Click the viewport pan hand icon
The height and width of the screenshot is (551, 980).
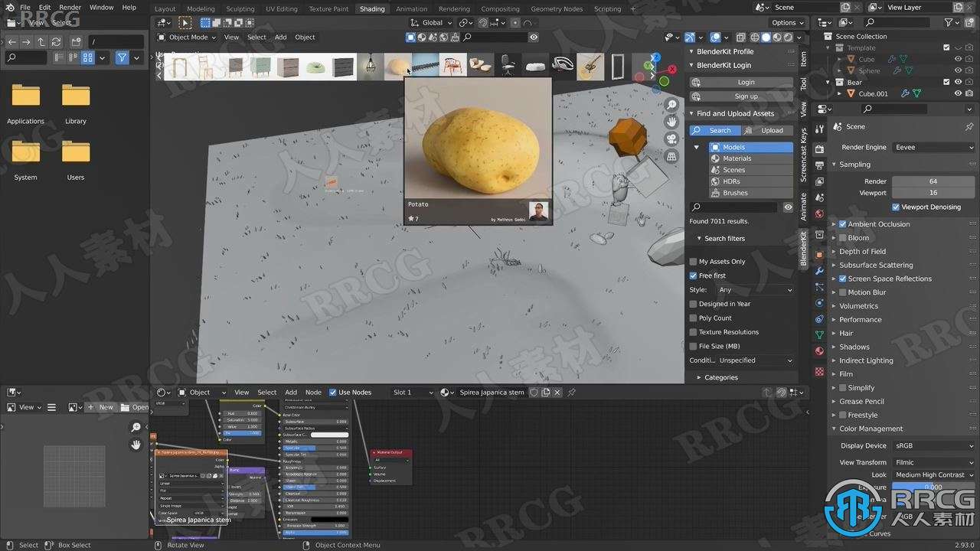(x=671, y=122)
